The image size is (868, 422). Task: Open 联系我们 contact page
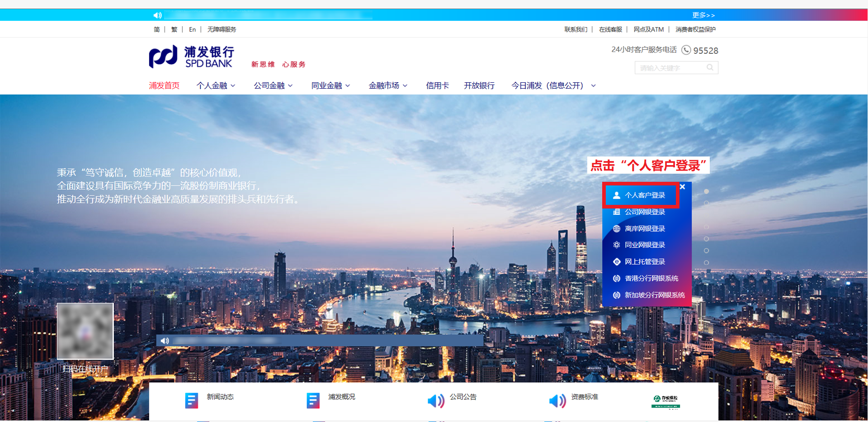click(x=576, y=29)
